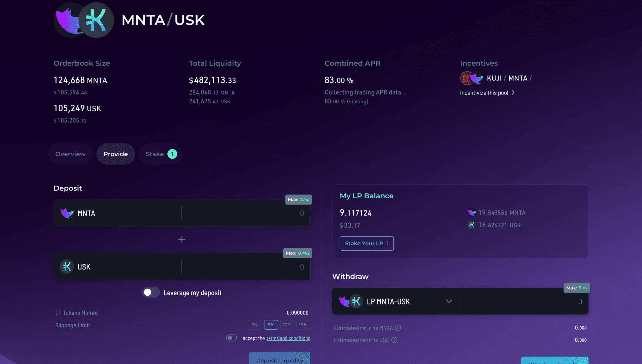This screenshot has height=364, width=642.
Task: Click the Stake tab notification badge
Action: (172, 154)
